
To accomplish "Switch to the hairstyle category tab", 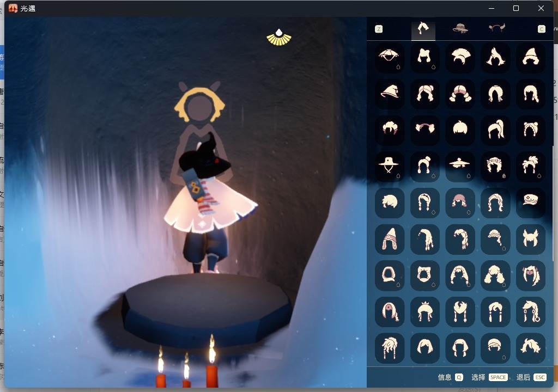I will pyautogui.click(x=423, y=29).
